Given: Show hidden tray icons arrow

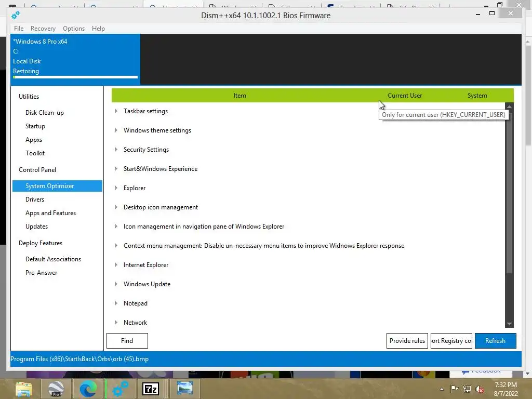Looking at the screenshot, I should click(x=442, y=389).
